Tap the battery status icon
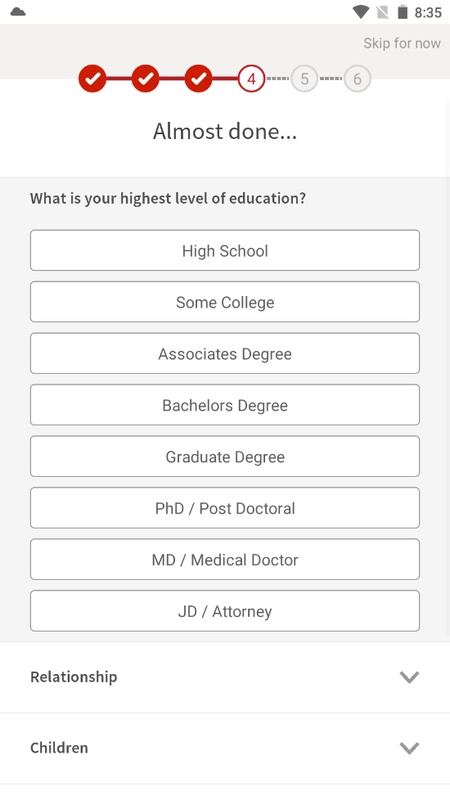 403,12
